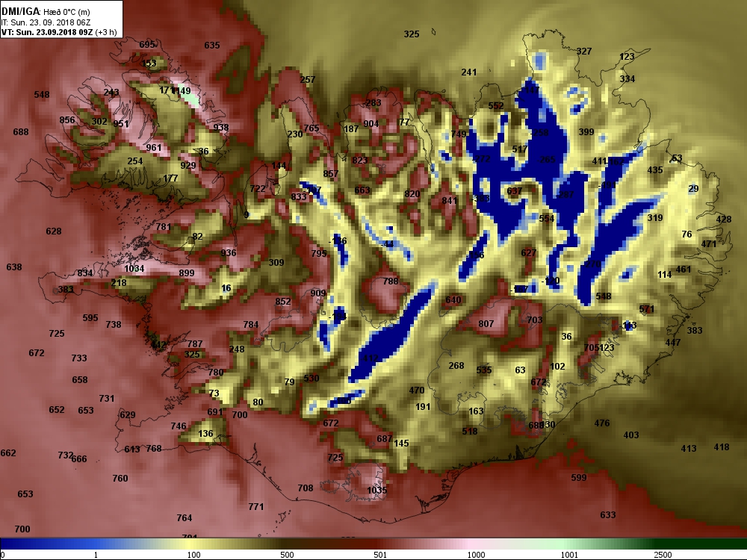This screenshot has width=747, height=560.
Task: Select the value '399' on the map
Action: point(586,132)
